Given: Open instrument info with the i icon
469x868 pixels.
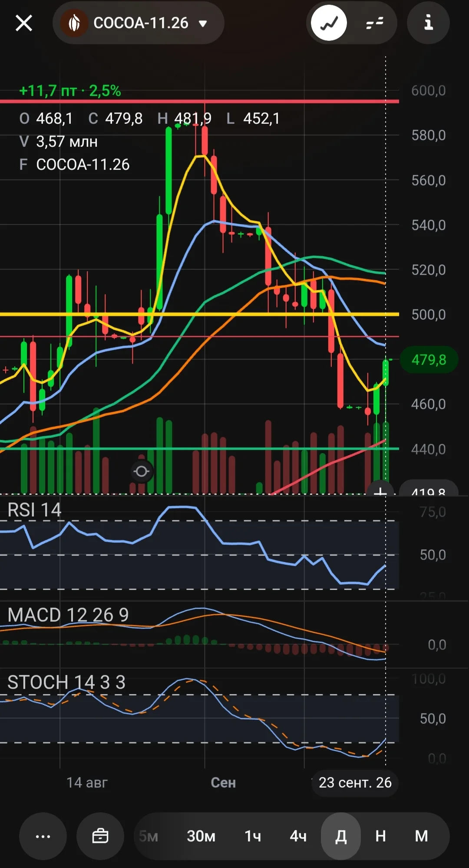Looking at the screenshot, I should click(428, 23).
